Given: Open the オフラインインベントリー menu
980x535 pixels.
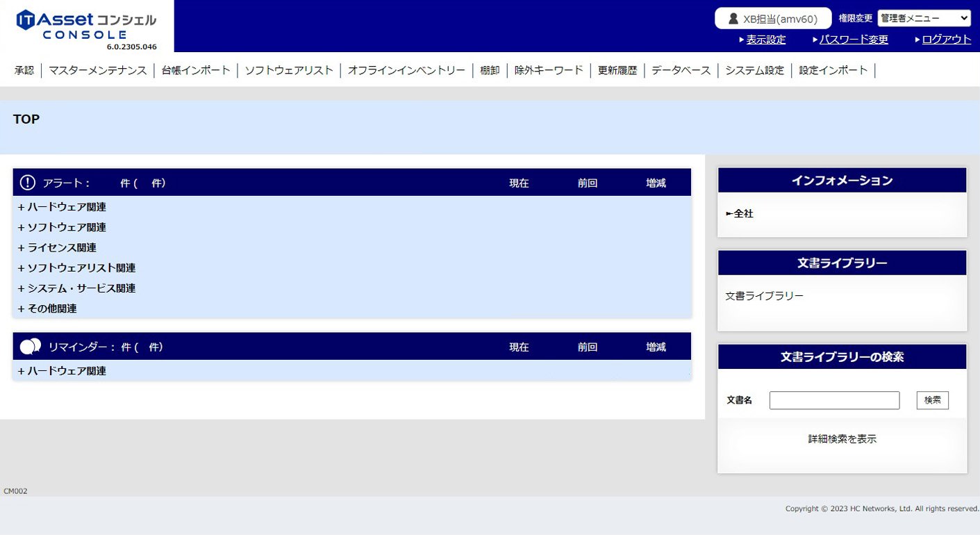Looking at the screenshot, I should (406, 70).
